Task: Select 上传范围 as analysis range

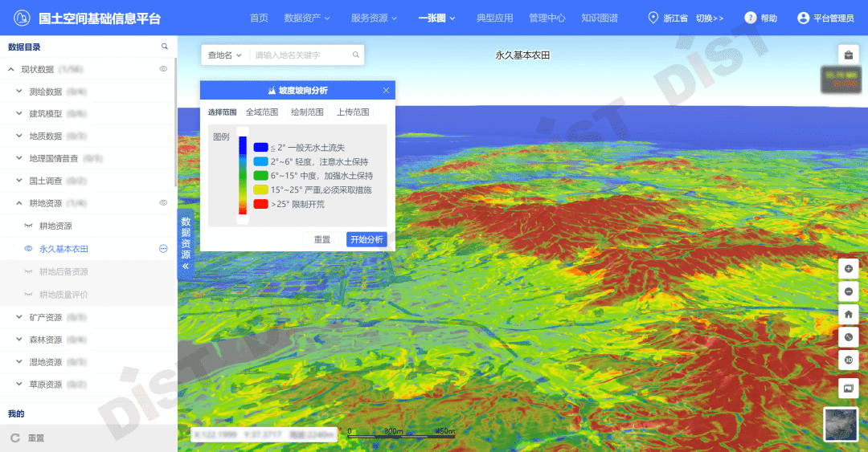Action: [353, 112]
